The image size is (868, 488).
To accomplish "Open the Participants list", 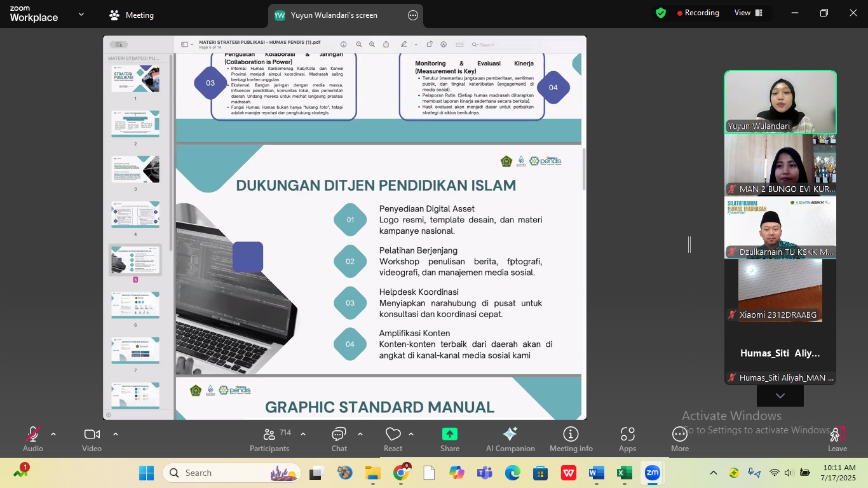I will pos(269,439).
